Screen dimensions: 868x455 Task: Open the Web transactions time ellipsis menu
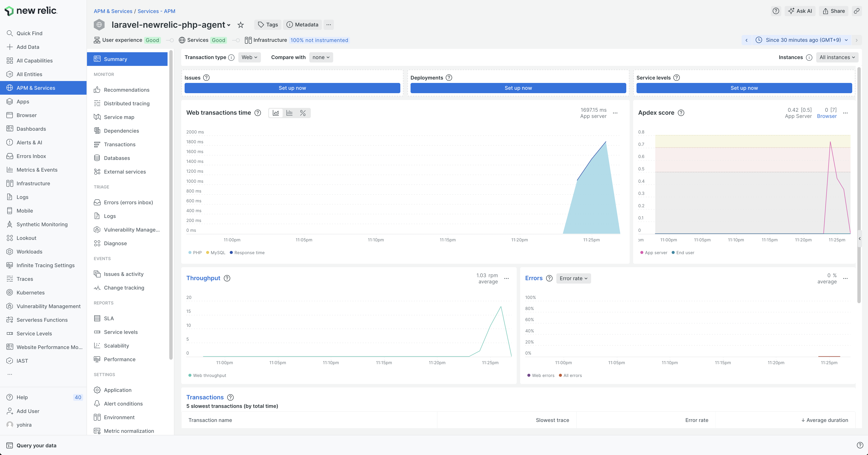pyautogui.click(x=615, y=113)
